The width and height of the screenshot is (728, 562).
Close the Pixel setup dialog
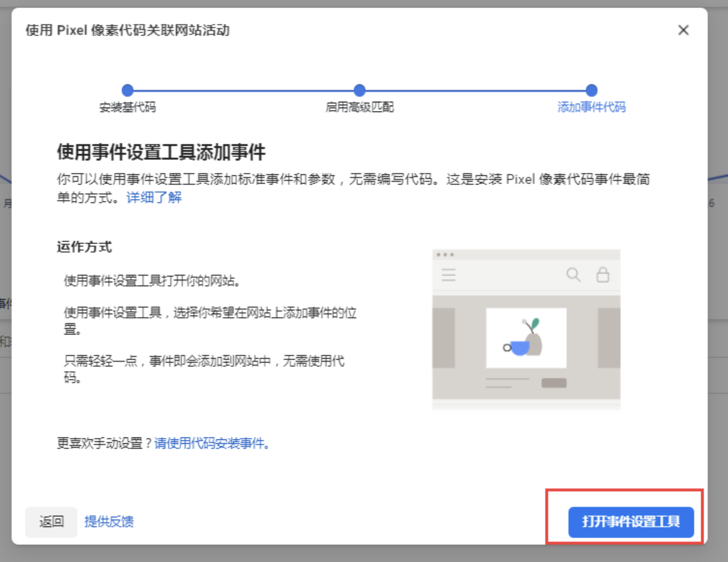pyautogui.click(x=683, y=30)
